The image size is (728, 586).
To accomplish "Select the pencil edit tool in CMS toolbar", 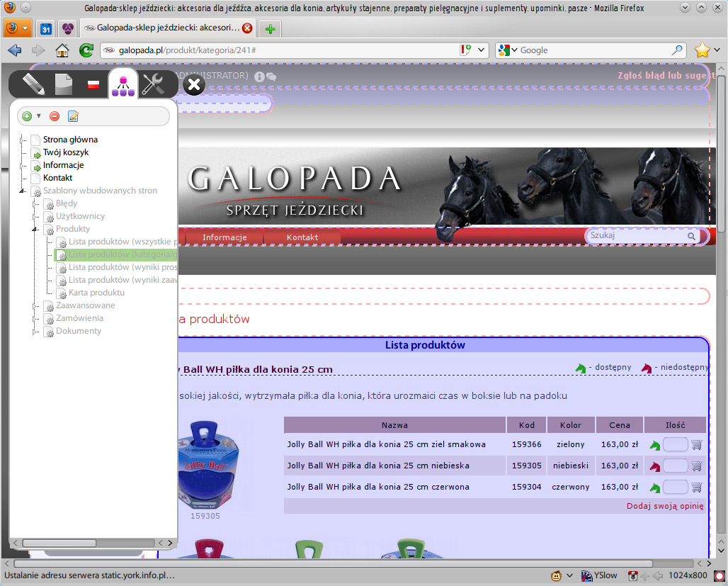I will (32, 84).
